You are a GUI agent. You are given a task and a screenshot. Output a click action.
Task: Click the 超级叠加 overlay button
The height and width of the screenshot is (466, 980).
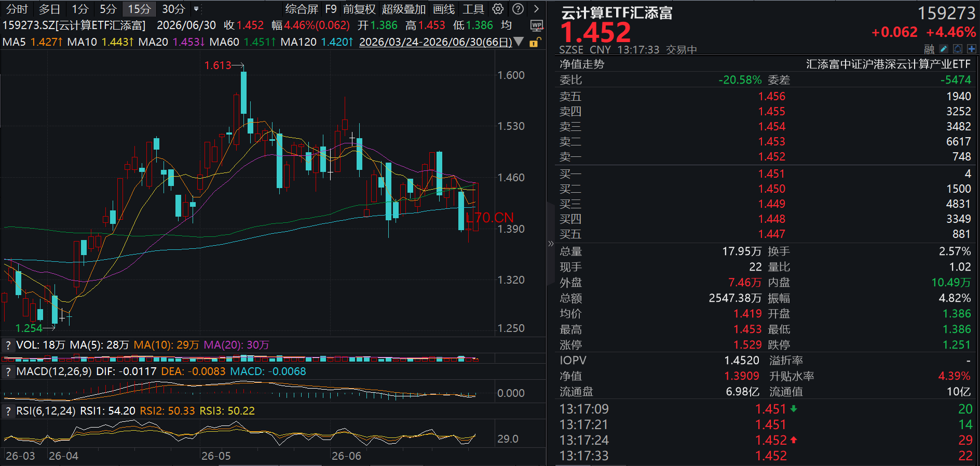pyautogui.click(x=403, y=9)
